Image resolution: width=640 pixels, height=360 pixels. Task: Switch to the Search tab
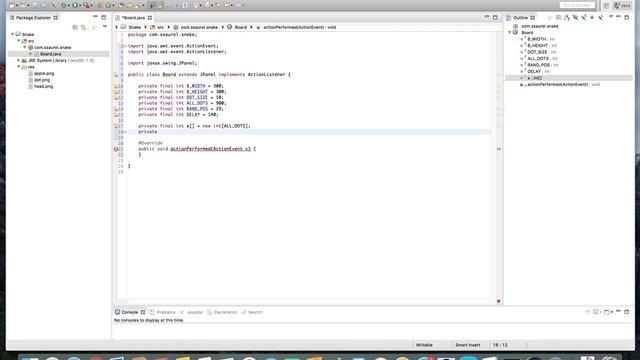[x=252, y=312]
